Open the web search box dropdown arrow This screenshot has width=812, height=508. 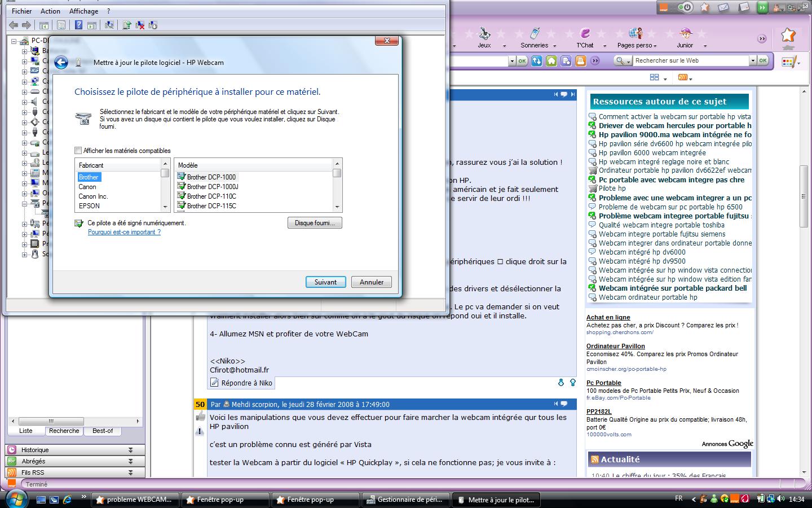(x=752, y=60)
